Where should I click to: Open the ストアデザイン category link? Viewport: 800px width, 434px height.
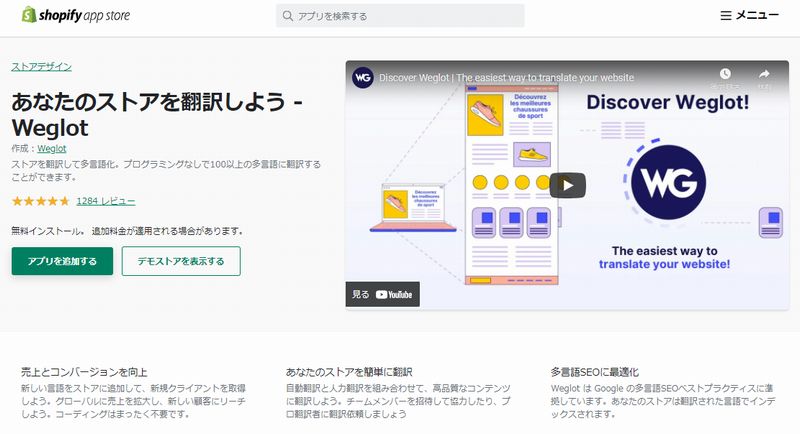pyautogui.click(x=41, y=67)
